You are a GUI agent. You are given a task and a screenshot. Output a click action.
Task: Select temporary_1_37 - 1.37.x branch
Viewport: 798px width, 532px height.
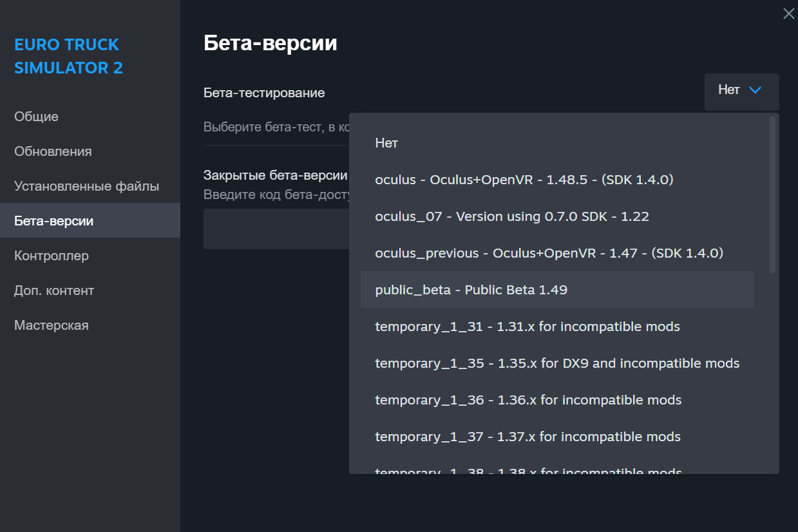[x=527, y=437]
